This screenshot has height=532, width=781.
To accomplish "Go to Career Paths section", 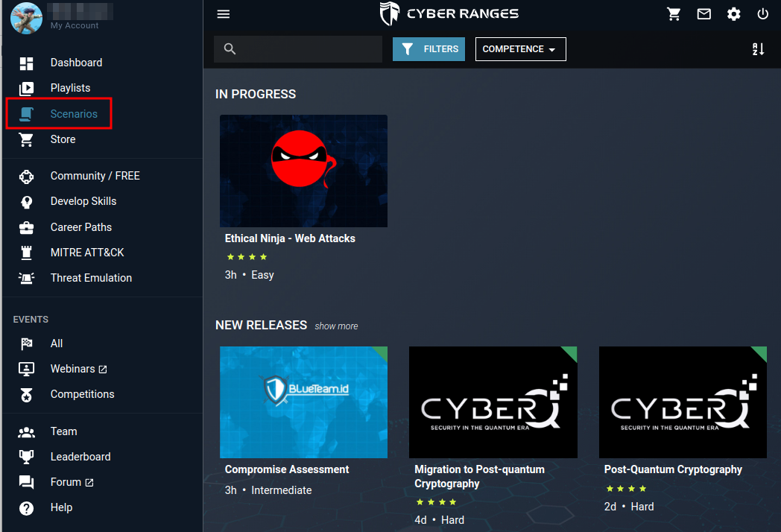I will point(80,227).
